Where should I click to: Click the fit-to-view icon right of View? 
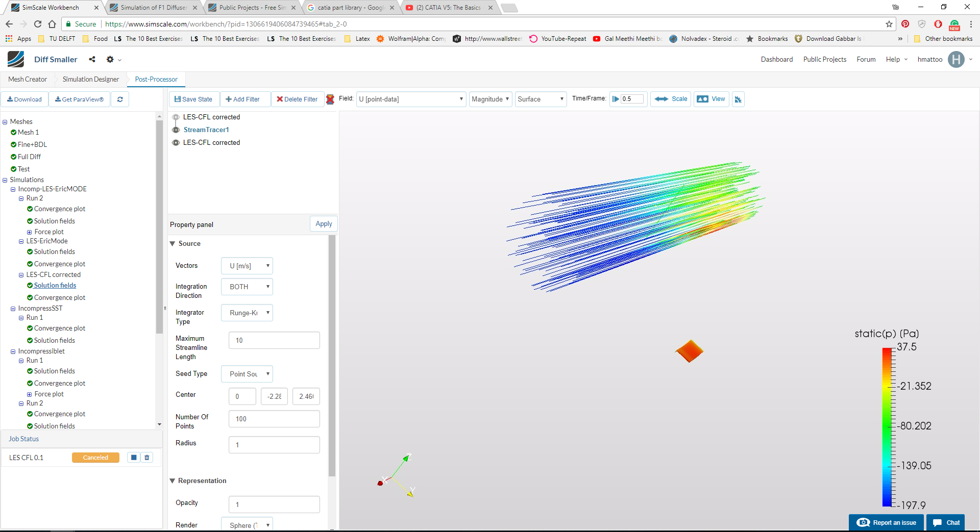click(738, 99)
